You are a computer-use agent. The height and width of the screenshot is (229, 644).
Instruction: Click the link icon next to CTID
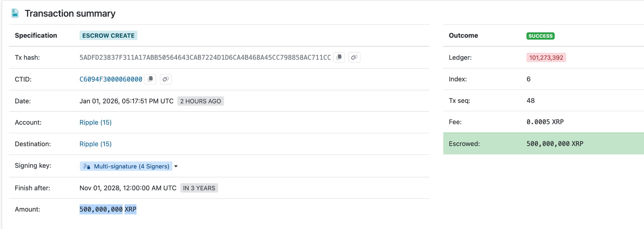[x=166, y=79]
